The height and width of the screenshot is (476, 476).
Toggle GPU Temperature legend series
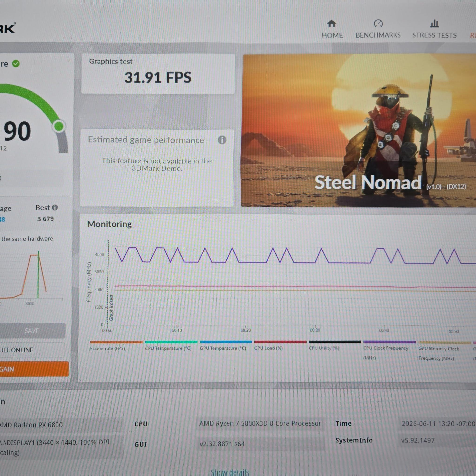225,345
